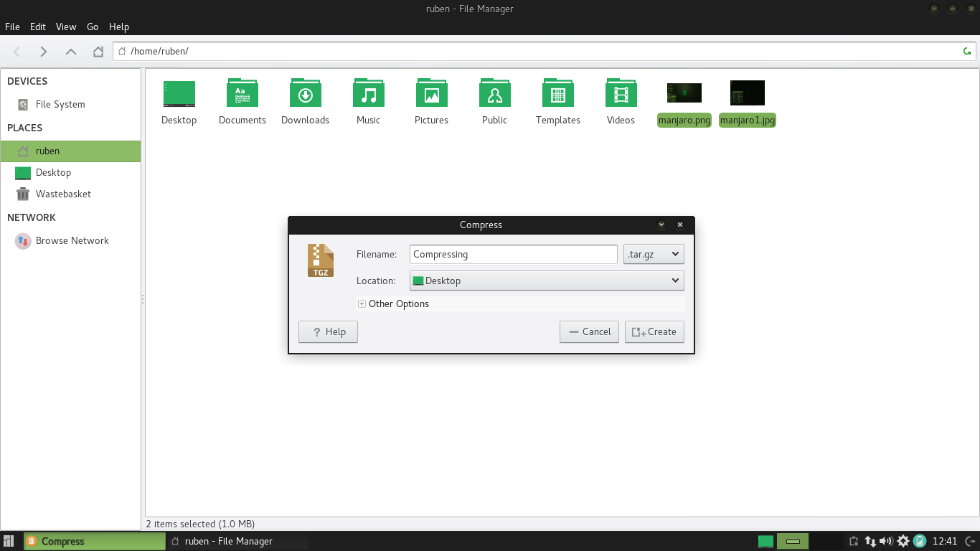Select the Public folder icon
Image resolution: width=980 pixels, height=551 pixels.
[494, 93]
